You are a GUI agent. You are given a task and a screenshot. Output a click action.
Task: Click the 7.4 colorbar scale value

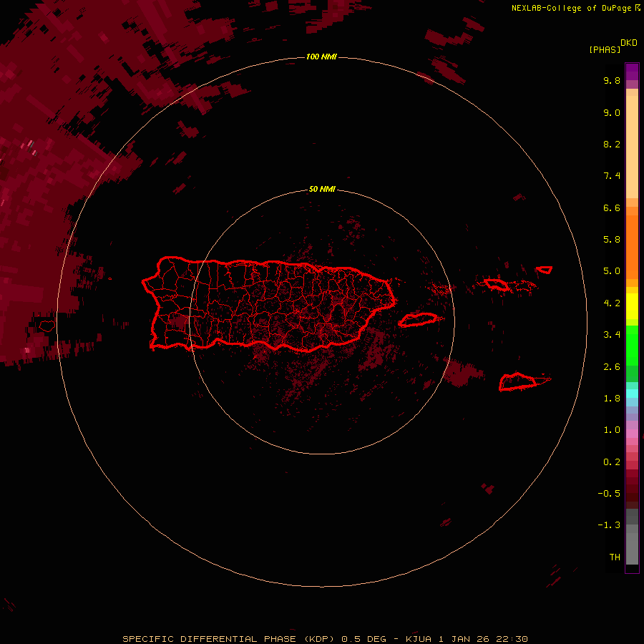(x=612, y=176)
